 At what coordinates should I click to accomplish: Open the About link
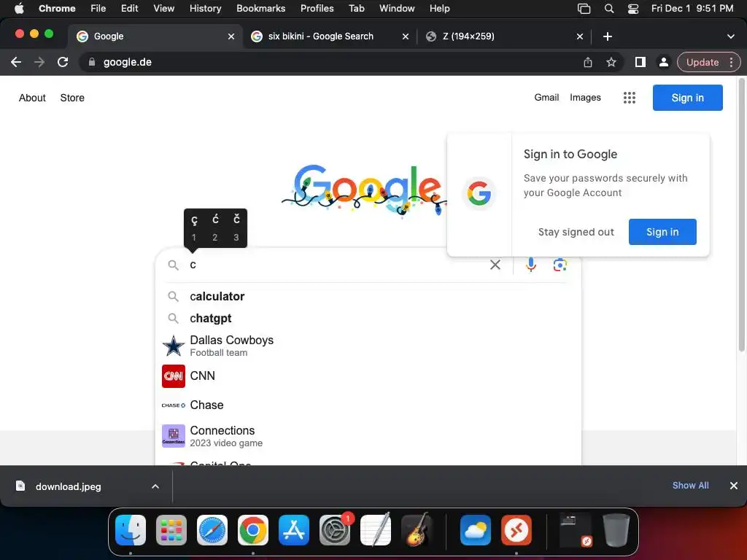point(32,98)
